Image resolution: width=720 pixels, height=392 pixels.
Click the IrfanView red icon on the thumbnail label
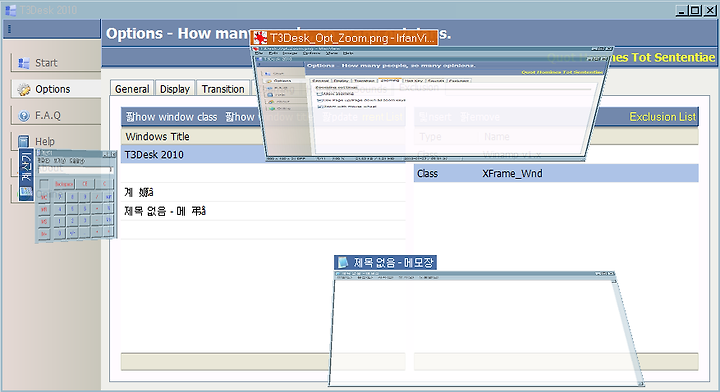(x=260, y=38)
